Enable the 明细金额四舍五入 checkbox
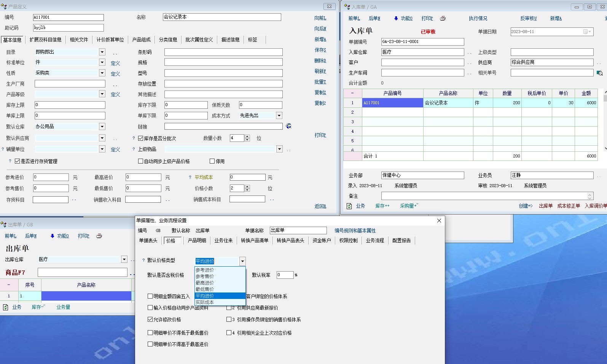Screen dimensions: 607x364 click(150, 296)
